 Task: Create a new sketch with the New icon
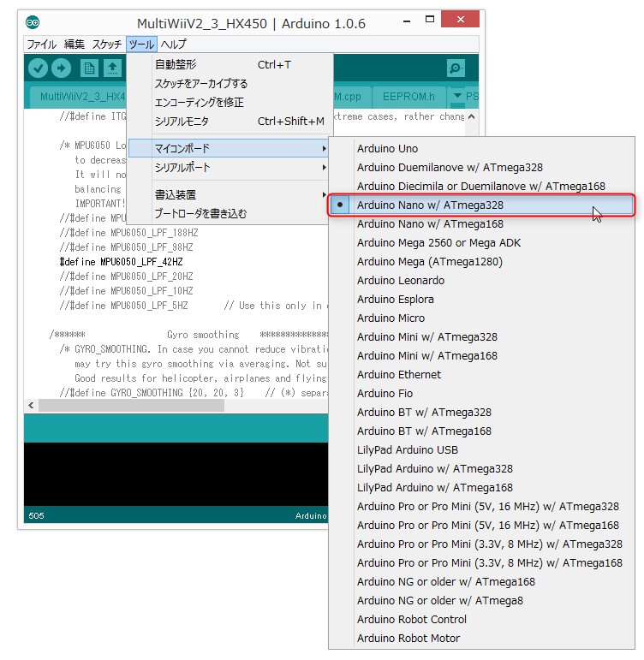click(89, 68)
